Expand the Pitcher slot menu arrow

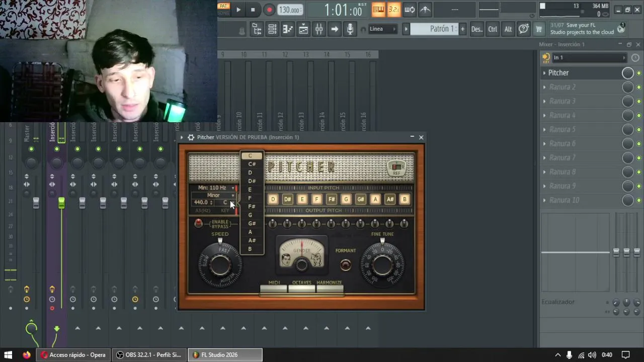pos(544,73)
